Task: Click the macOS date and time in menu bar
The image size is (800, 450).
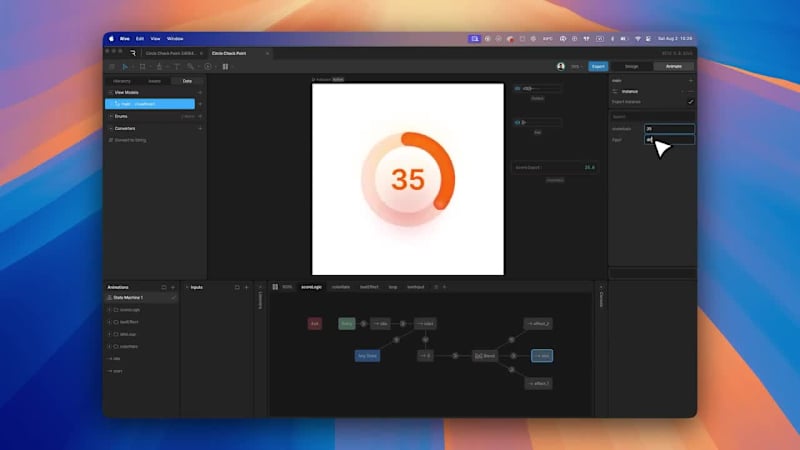Action: [x=674, y=39]
